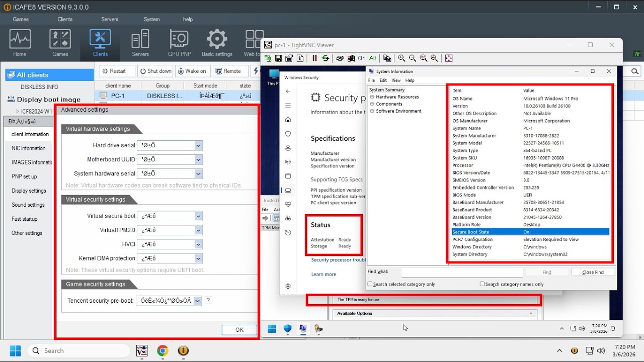
Task: Expand Software Environment tree node
Action: tap(372, 111)
